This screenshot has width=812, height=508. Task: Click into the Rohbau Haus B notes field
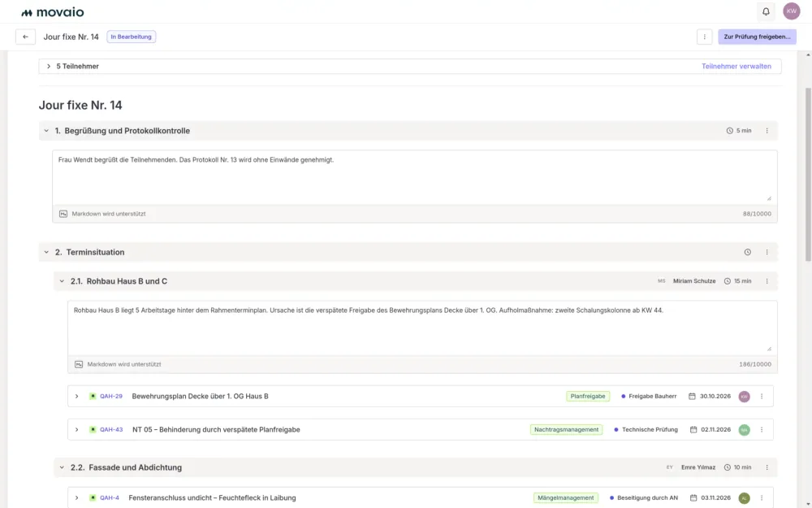[422, 328]
